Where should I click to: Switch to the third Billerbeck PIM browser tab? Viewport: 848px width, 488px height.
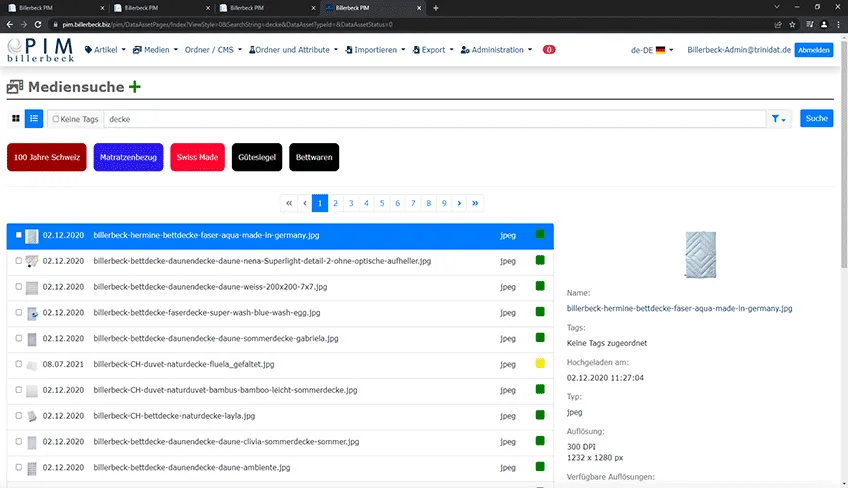coord(267,8)
